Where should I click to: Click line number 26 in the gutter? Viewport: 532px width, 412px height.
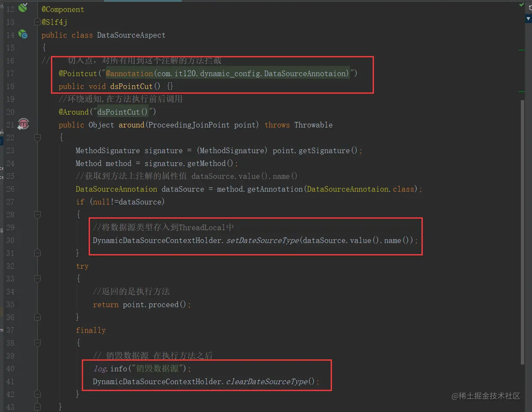coord(10,189)
